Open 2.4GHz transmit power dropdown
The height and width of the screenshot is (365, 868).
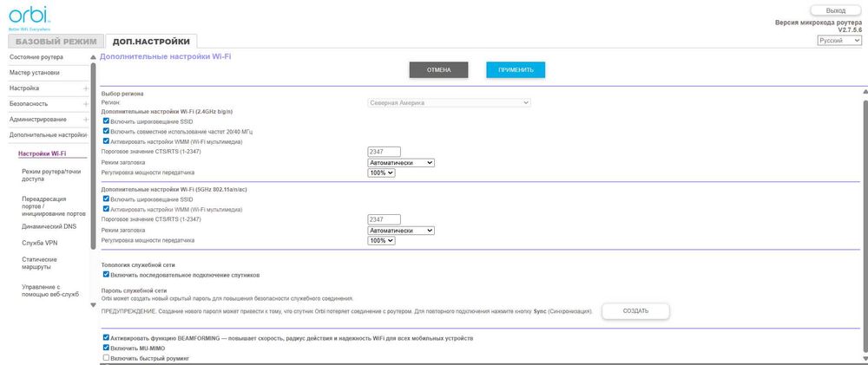click(381, 173)
